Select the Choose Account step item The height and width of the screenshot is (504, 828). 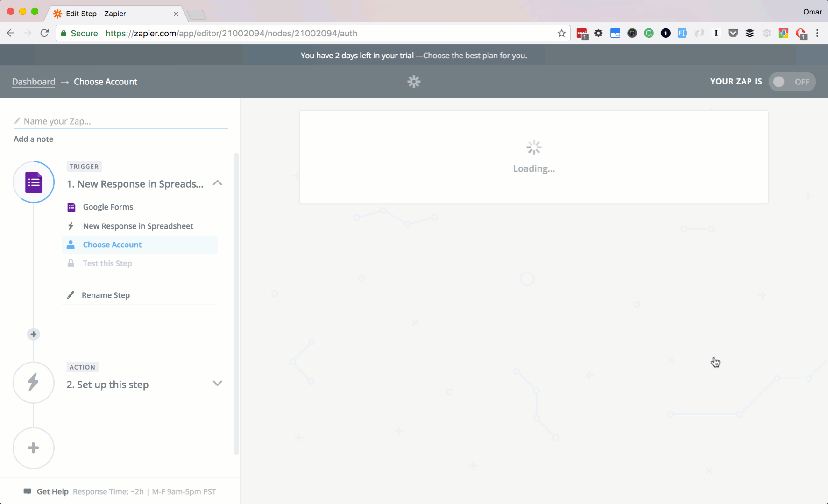click(x=140, y=245)
